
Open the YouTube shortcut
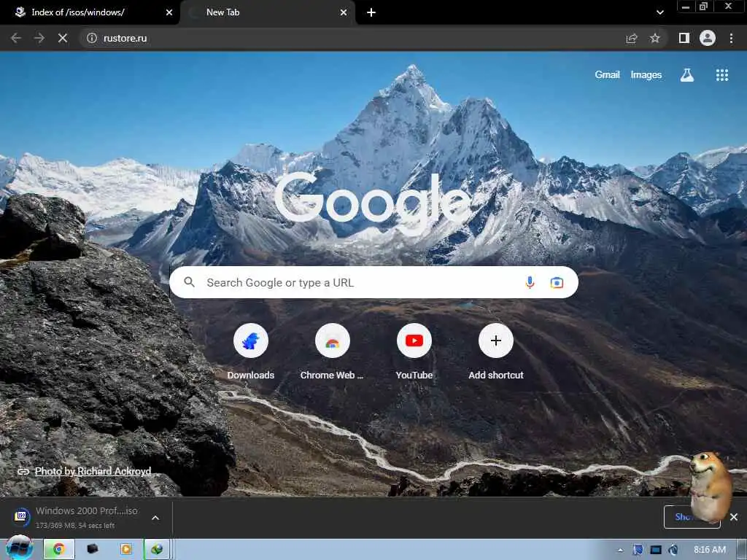pyautogui.click(x=414, y=351)
